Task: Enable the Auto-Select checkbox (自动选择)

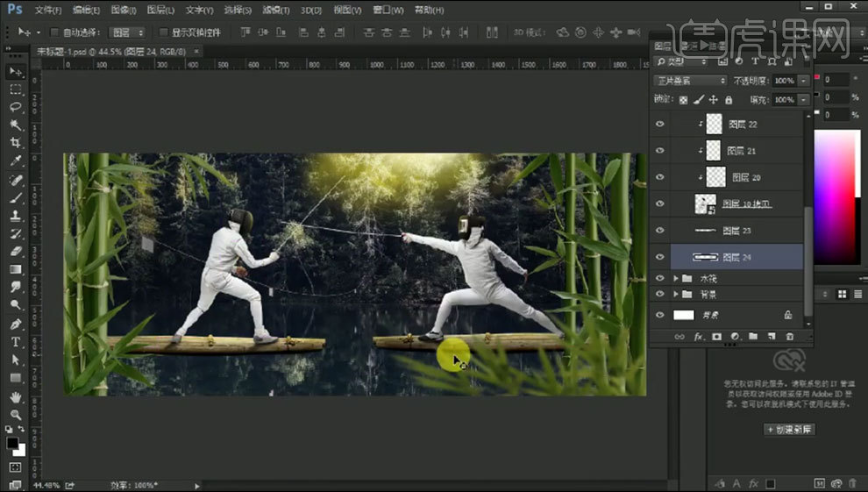Action: point(54,32)
